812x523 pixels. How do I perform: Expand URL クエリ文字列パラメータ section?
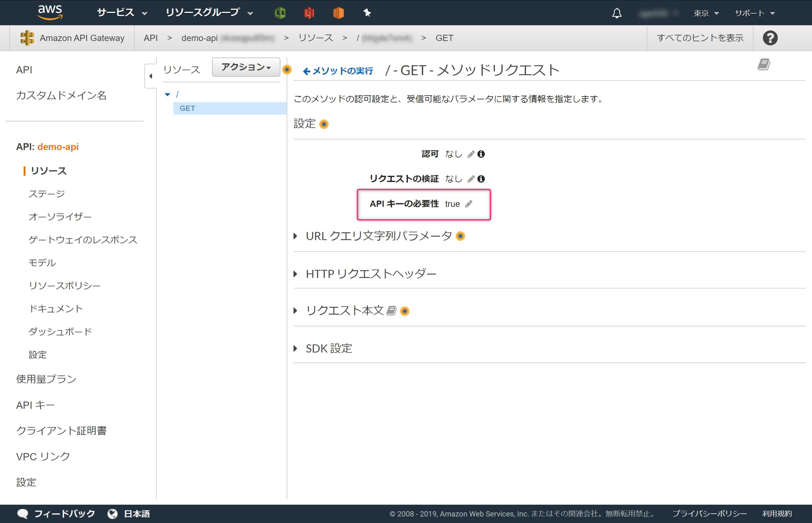(x=378, y=236)
